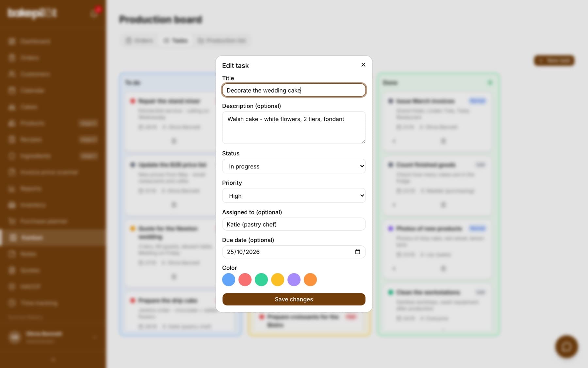Open the Status dropdown
The width and height of the screenshot is (588, 368).
coord(294,166)
